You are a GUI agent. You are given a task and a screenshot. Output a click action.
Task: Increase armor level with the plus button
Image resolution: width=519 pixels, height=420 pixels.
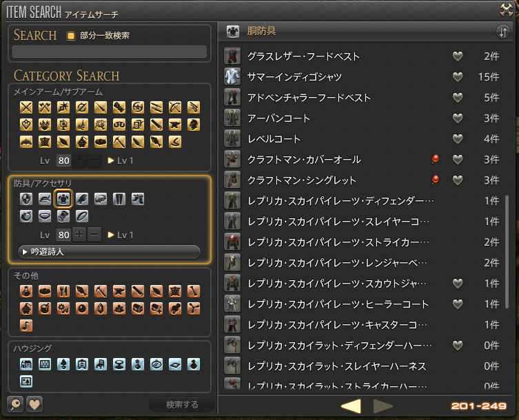tap(80, 235)
